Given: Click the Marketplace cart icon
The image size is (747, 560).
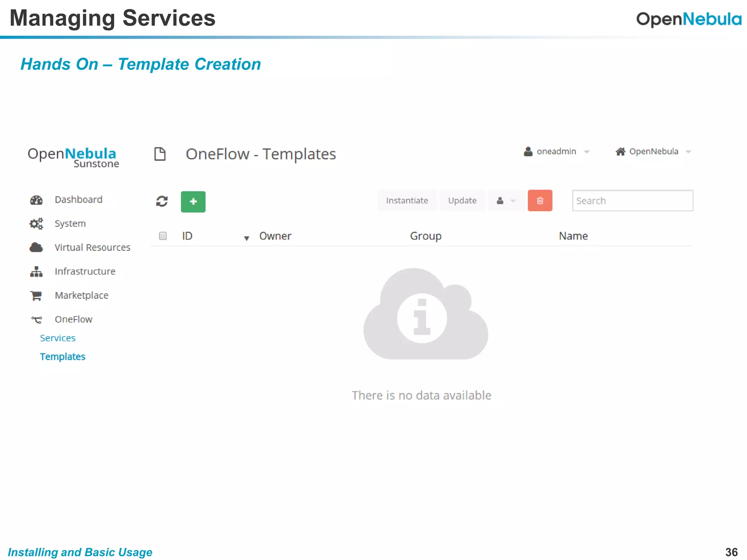Looking at the screenshot, I should point(36,295).
